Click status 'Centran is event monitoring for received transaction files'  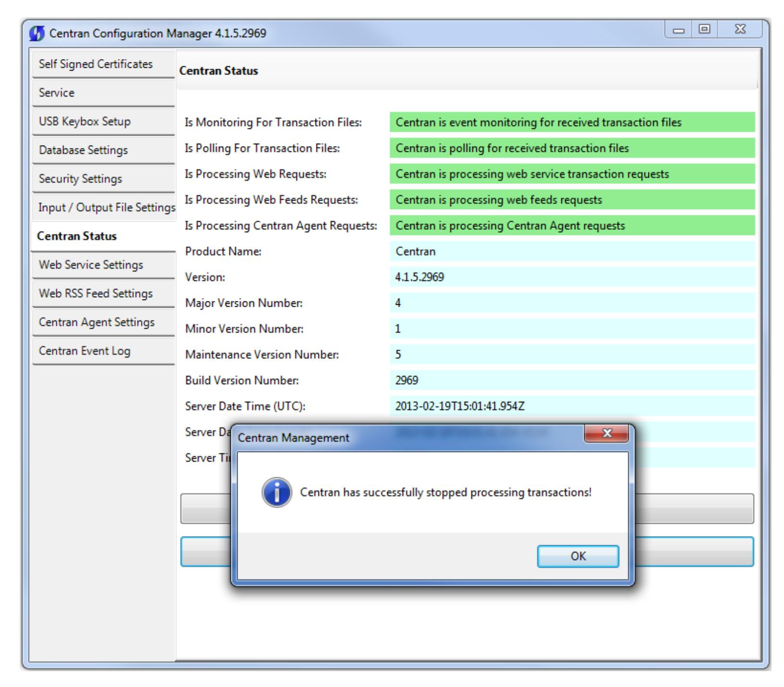572,123
